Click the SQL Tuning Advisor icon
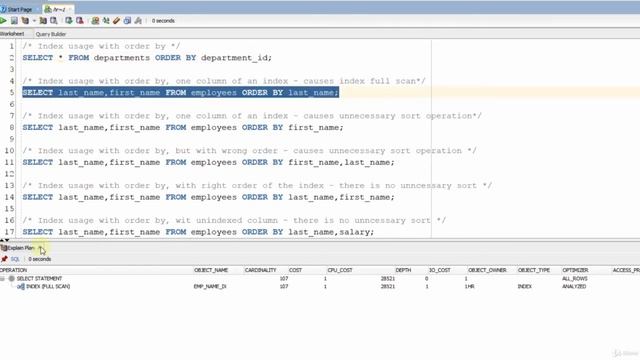 pos(53,20)
